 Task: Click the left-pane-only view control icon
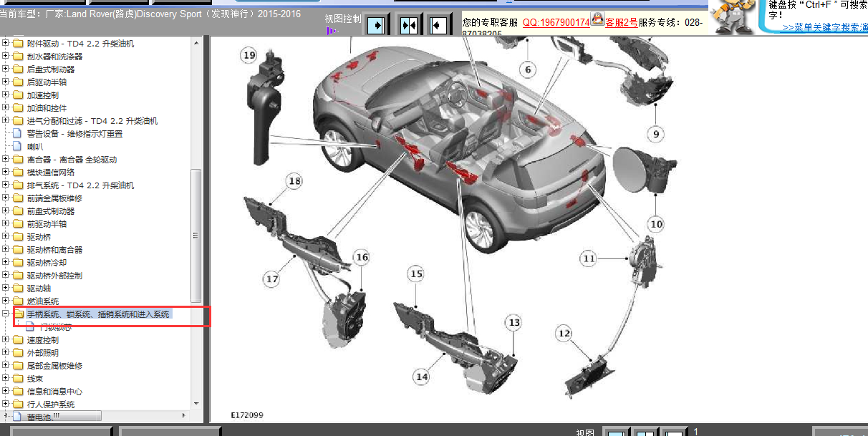pyautogui.click(x=377, y=25)
